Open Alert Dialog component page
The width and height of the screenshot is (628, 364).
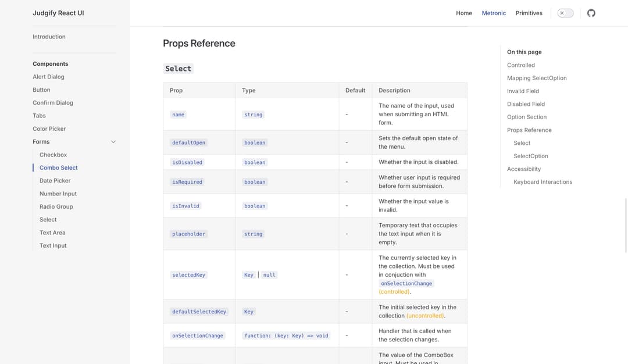48,77
